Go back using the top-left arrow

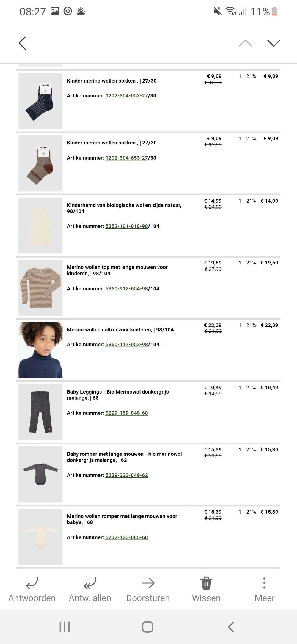22,43
